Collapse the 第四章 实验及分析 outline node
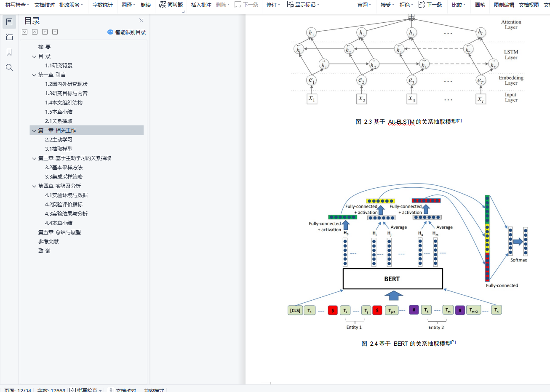The height and width of the screenshot is (392, 550). point(34,186)
